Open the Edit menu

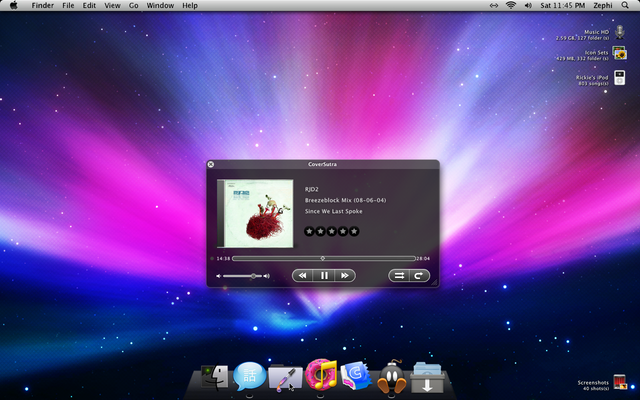[89, 5]
